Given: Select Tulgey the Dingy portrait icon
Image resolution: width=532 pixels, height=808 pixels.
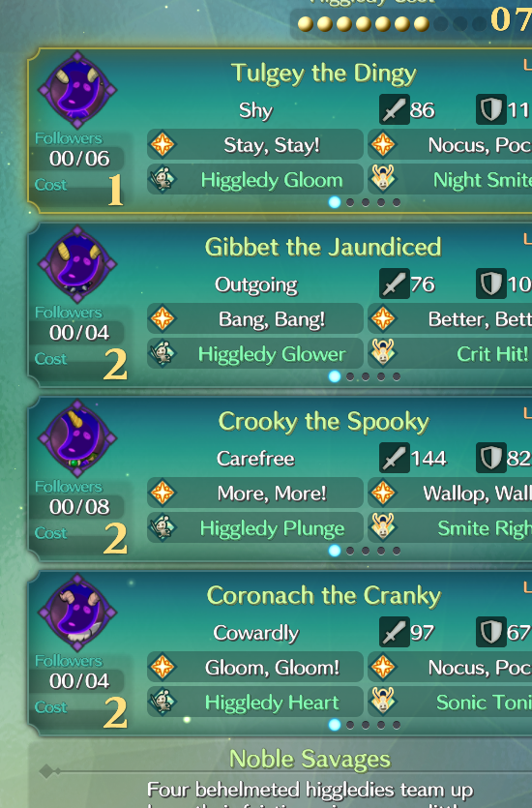Looking at the screenshot, I should point(77,90).
